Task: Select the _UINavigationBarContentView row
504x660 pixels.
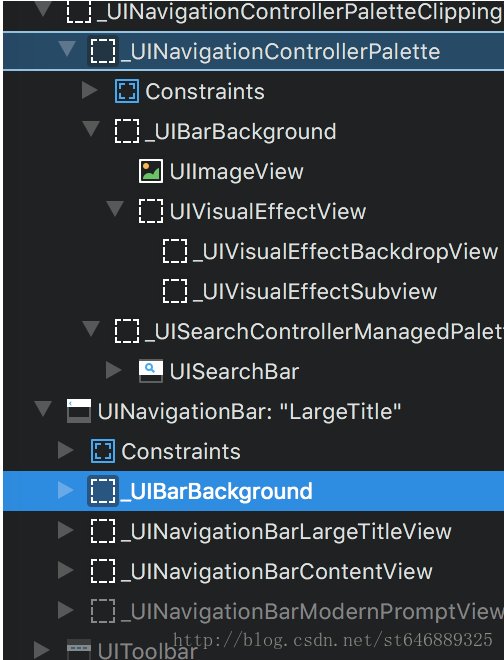Action: [253, 571]
